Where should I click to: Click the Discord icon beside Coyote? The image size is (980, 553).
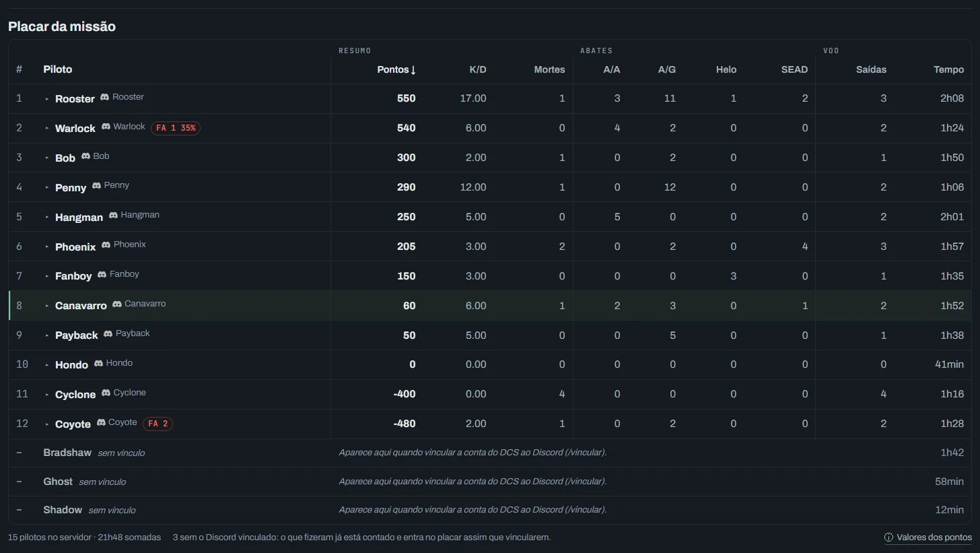point(101,422)
